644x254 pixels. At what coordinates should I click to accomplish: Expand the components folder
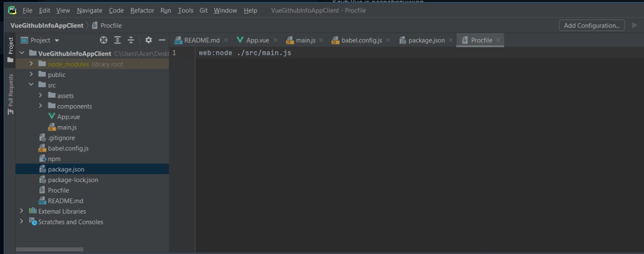tap(41, 106)
